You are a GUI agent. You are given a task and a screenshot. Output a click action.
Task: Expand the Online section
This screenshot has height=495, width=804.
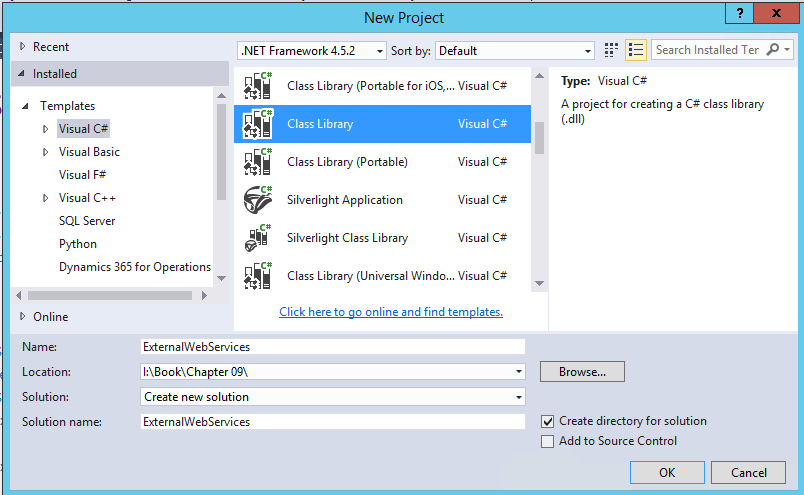coord(22,316)
